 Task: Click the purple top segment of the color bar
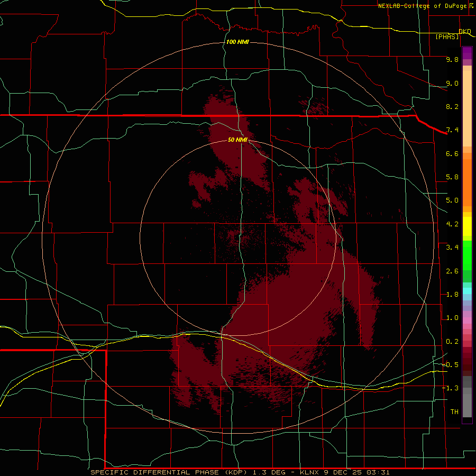click(467, 53)
